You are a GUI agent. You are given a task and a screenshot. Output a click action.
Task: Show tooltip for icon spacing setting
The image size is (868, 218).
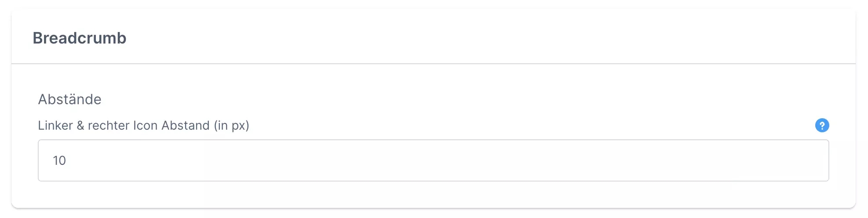822,126
